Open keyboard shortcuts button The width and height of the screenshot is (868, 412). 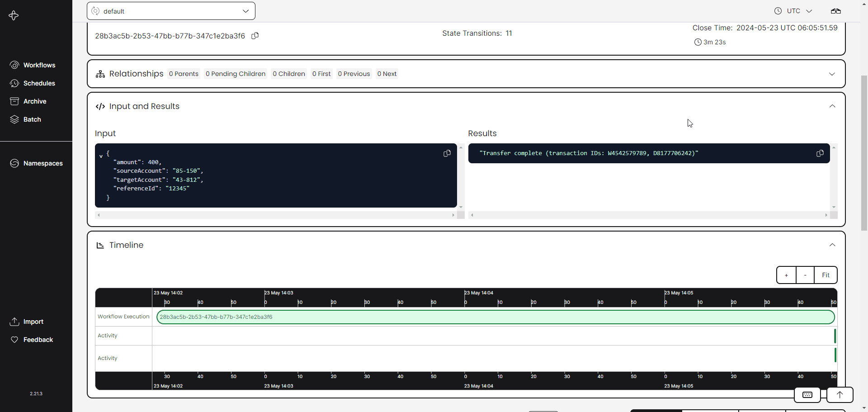[807, 395]
